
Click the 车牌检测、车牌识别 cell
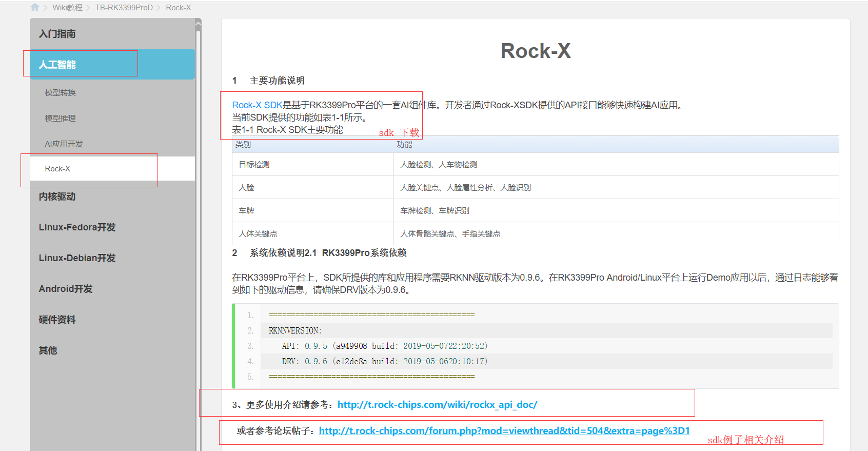616,211
